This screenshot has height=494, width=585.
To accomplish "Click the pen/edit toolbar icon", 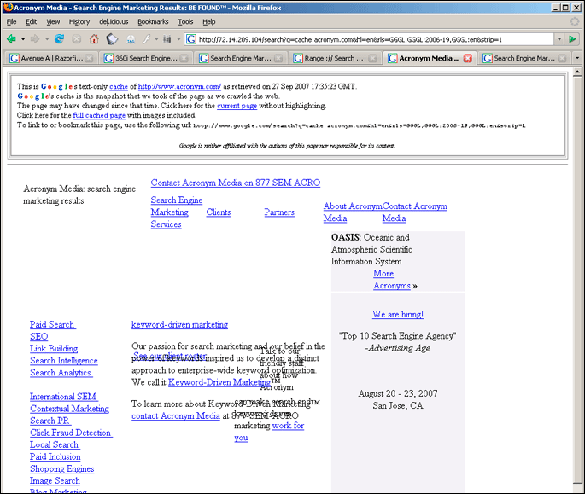I will click(x=147, y=38).
